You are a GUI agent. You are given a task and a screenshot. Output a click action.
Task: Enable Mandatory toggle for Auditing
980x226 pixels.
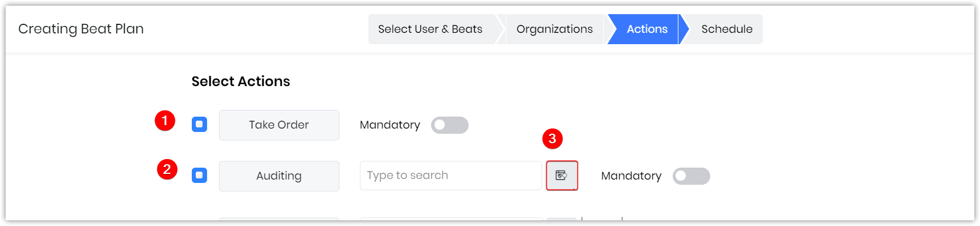(691, 176)
